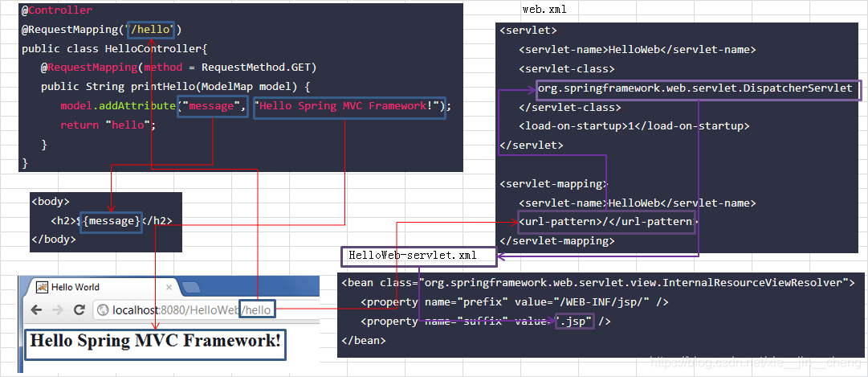Click the public class HelloController line
This screenshot has height=377, width=868.
[115, 49]
